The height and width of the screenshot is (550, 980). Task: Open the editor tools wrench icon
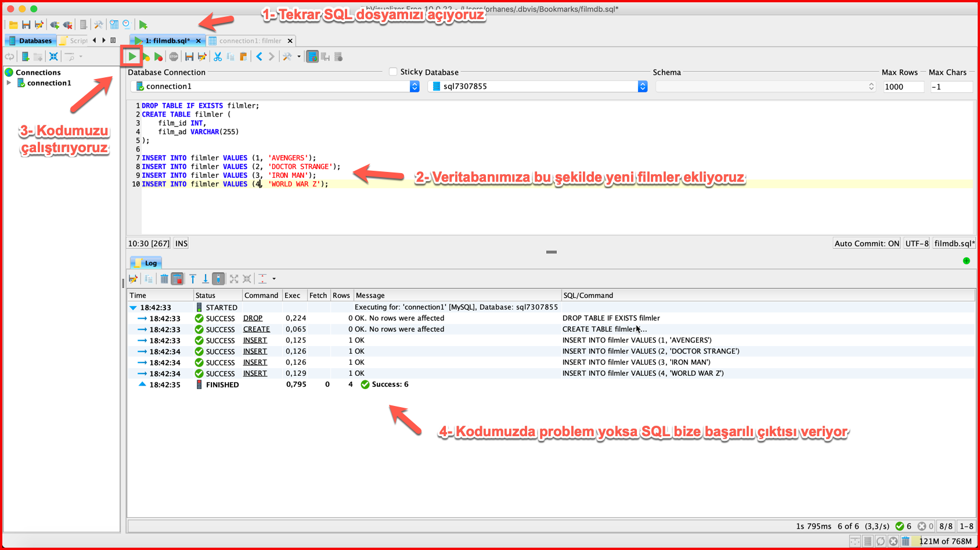(x=287, y=56)
